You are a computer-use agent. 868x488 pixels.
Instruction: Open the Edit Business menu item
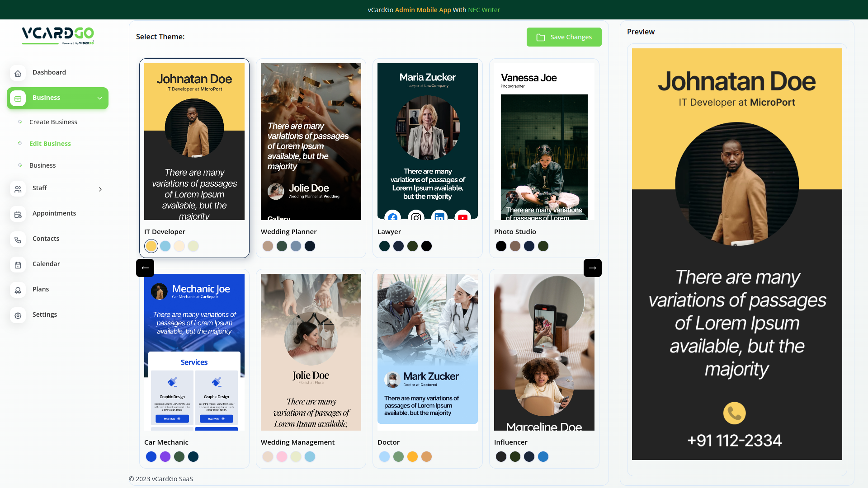[x=50, y=144]
